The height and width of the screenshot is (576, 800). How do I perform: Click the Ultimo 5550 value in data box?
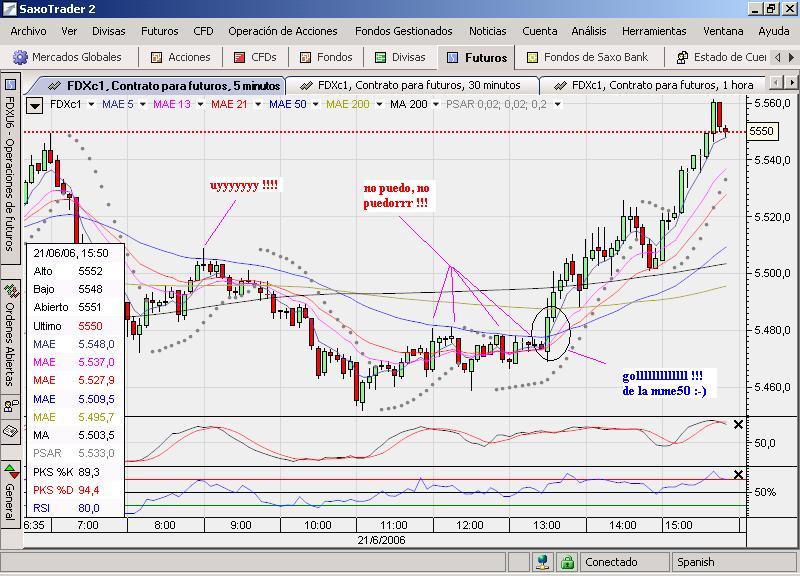(90, 326)
